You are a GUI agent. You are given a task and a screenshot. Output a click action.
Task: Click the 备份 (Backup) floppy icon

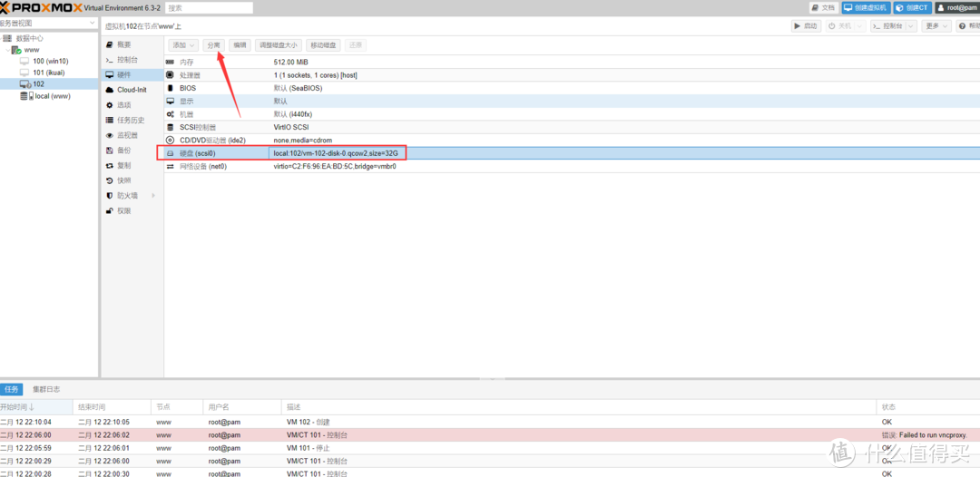click(x=110, y=151)
